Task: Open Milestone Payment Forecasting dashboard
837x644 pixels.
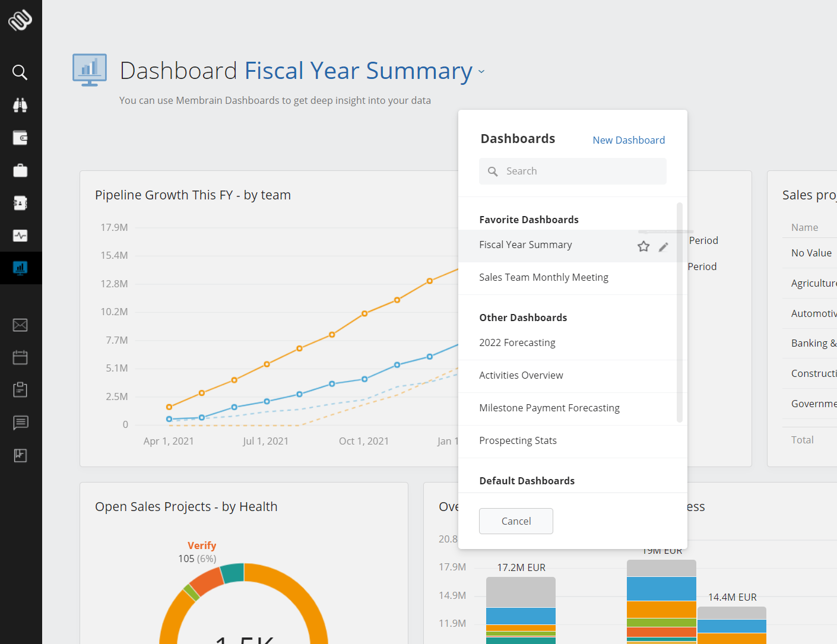Action: click(x=567, y=409)
